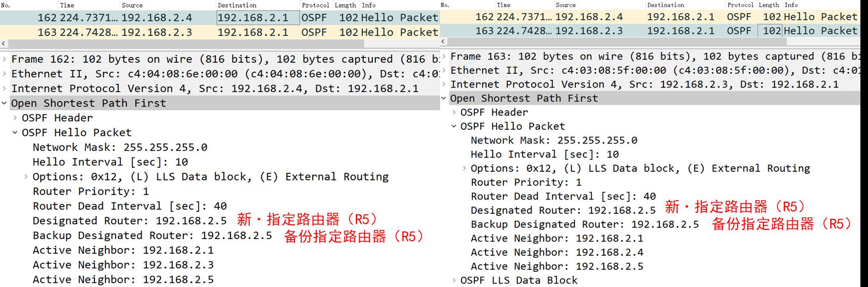Image resolution: width=868 pixels, height=287 pixels.
Task: Select Router Dead Interval in right pane
Action: click(x=563, y=197)
